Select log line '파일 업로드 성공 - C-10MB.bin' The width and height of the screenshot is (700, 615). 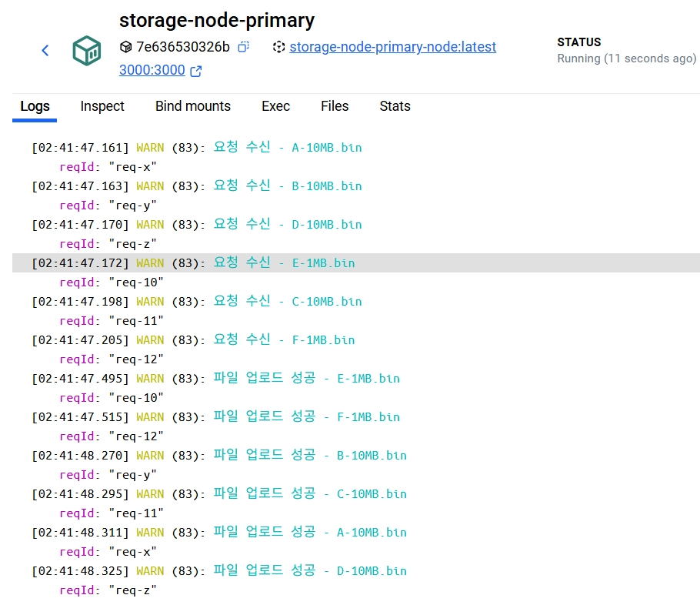click(218, 494)
